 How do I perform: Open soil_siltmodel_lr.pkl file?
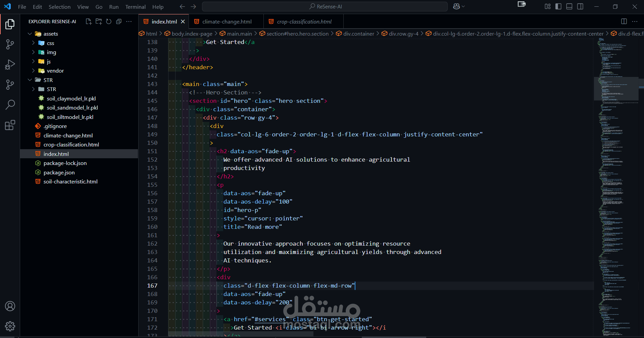(x=70, y=117)
